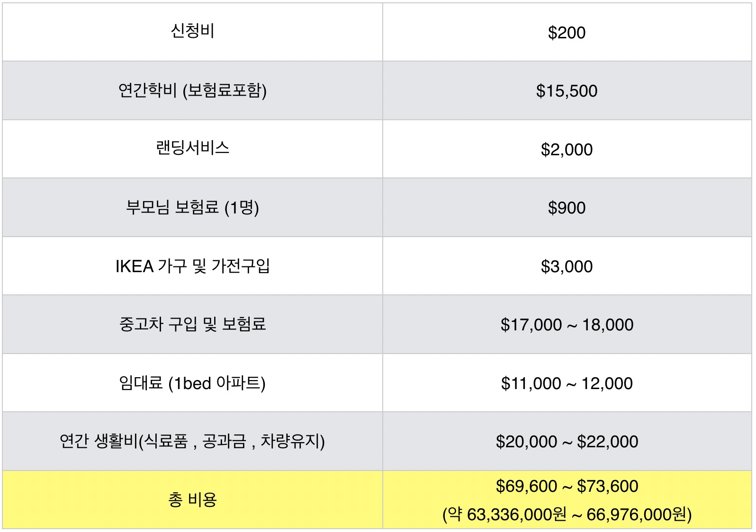Click the $17,000 ~ 18,000 value cell
This screenshot has height=532, width=756.
(567, 324)
